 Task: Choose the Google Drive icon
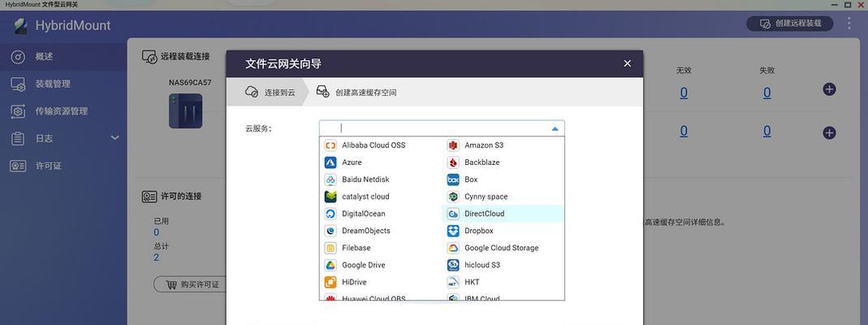(x=330, y=265)
